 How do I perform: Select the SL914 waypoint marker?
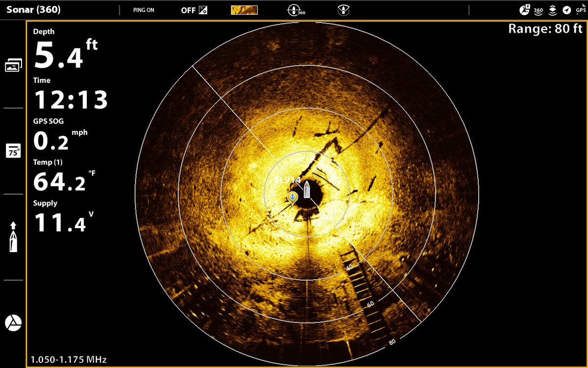pos(292,197)
